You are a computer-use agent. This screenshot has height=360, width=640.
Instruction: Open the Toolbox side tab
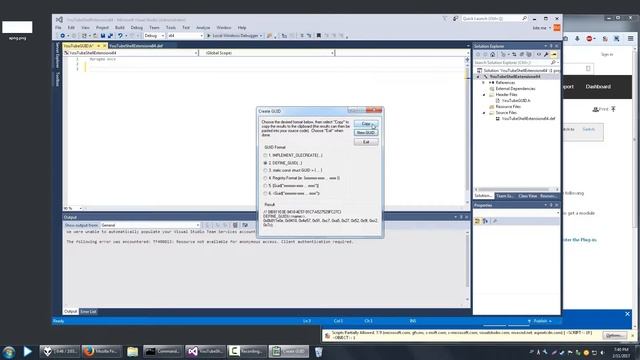tap(57, 79)
